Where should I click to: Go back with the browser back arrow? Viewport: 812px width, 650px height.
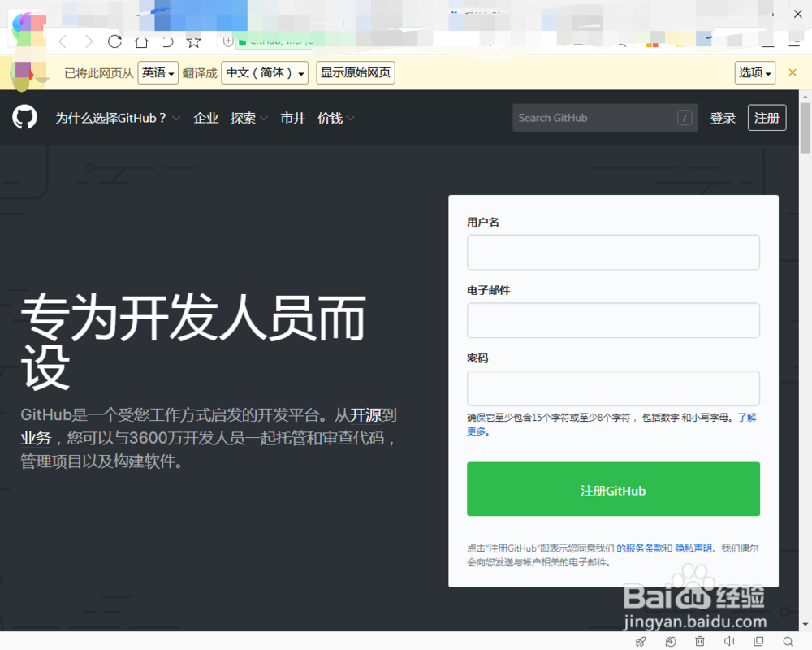63,41
